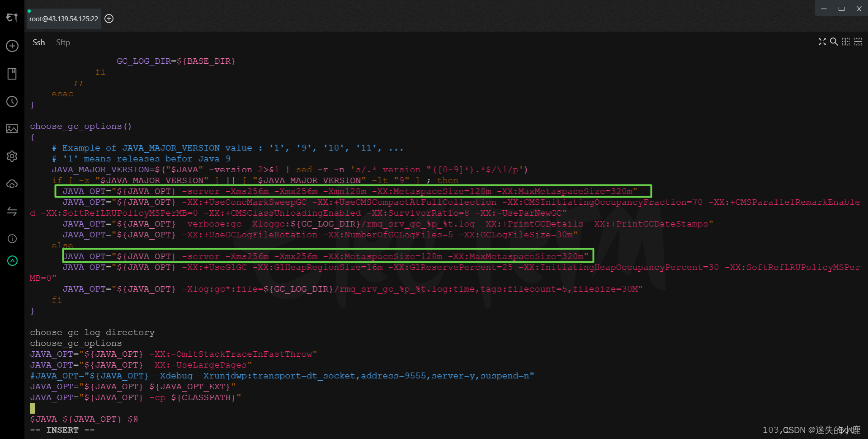Click the "# '1' means releases befor Java 9" comment
Image resolution: width=868 pixels, height=439 pixels.
[142, 159]
